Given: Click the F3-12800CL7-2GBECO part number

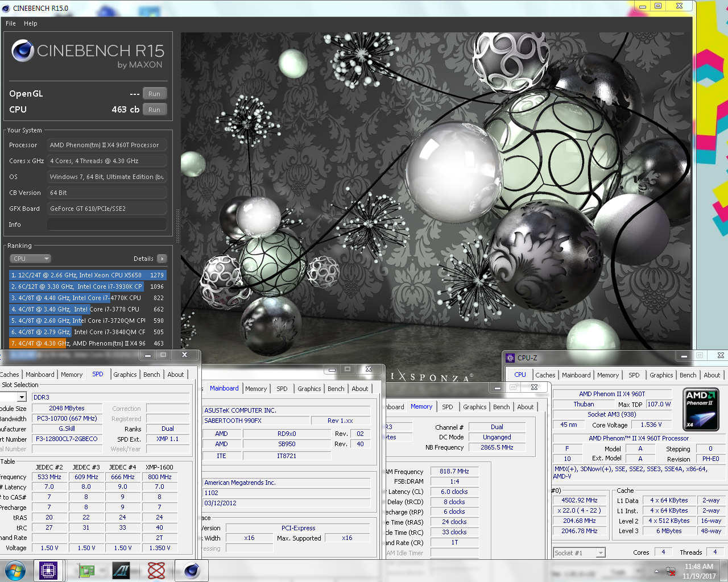Looking at the screenshot, I should (67, 439).
